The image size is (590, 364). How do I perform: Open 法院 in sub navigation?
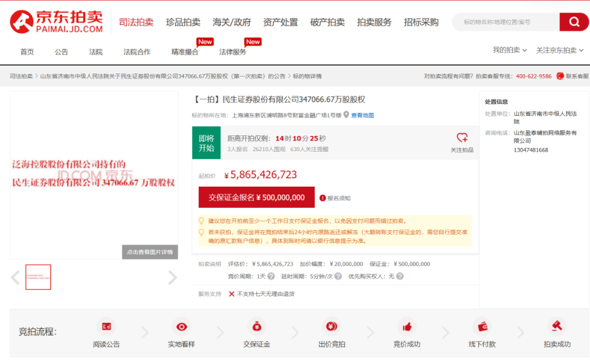[96, 52]
